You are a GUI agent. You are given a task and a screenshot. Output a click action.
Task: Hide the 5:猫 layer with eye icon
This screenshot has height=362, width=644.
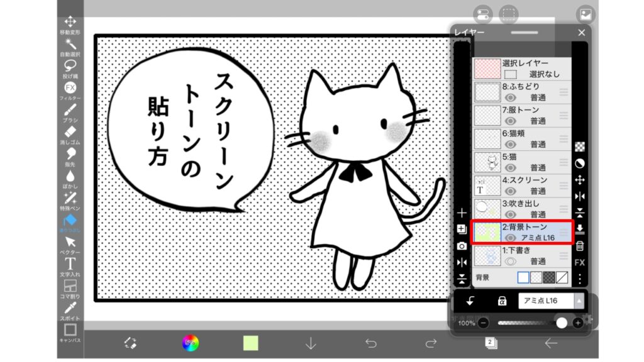click(x=511, y=168)
